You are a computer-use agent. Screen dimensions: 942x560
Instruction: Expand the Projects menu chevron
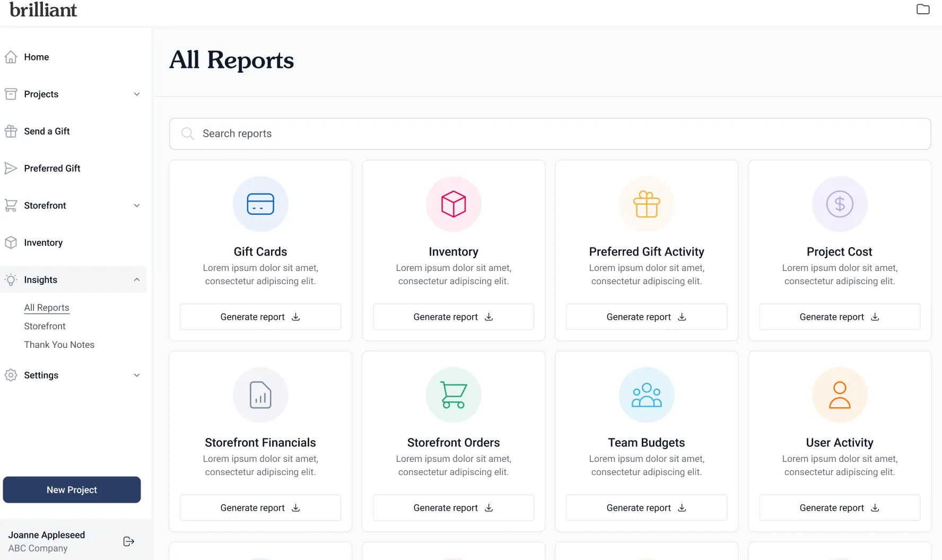(x=137, y=94)
